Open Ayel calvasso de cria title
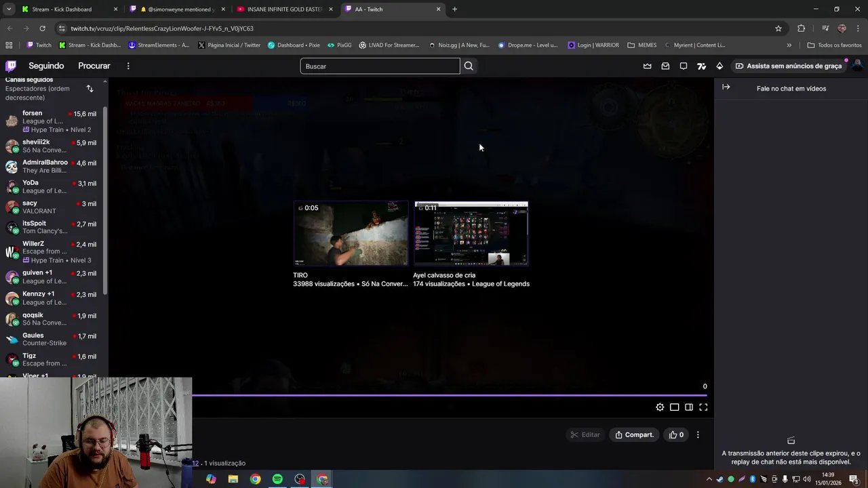Viewport: 868px width, 488px height. pos(444,275)
